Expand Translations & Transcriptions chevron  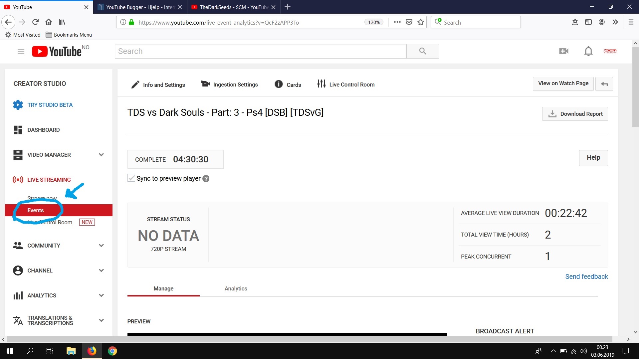(102, 320)
